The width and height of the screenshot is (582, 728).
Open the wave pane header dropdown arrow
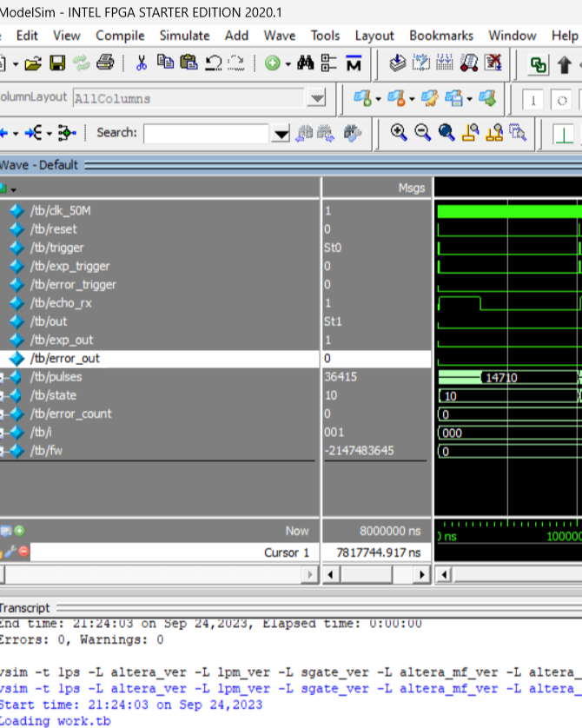[13, 190]
